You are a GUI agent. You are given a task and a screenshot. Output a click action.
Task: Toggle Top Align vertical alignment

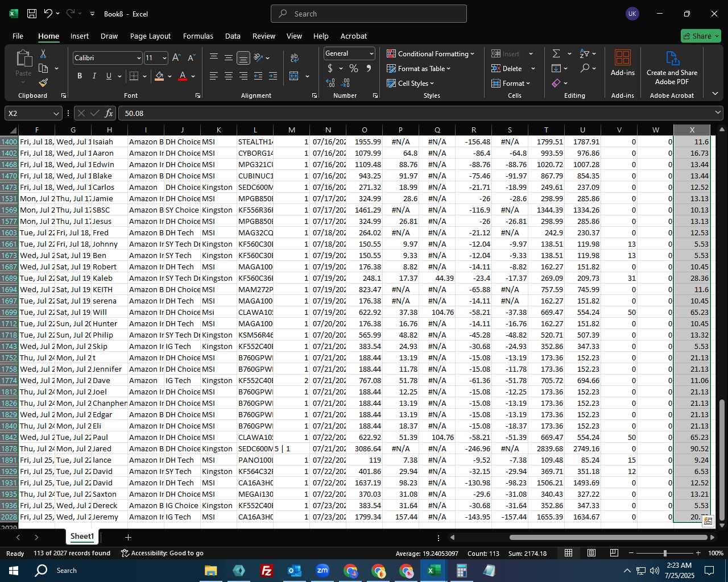tap(214, 57)
